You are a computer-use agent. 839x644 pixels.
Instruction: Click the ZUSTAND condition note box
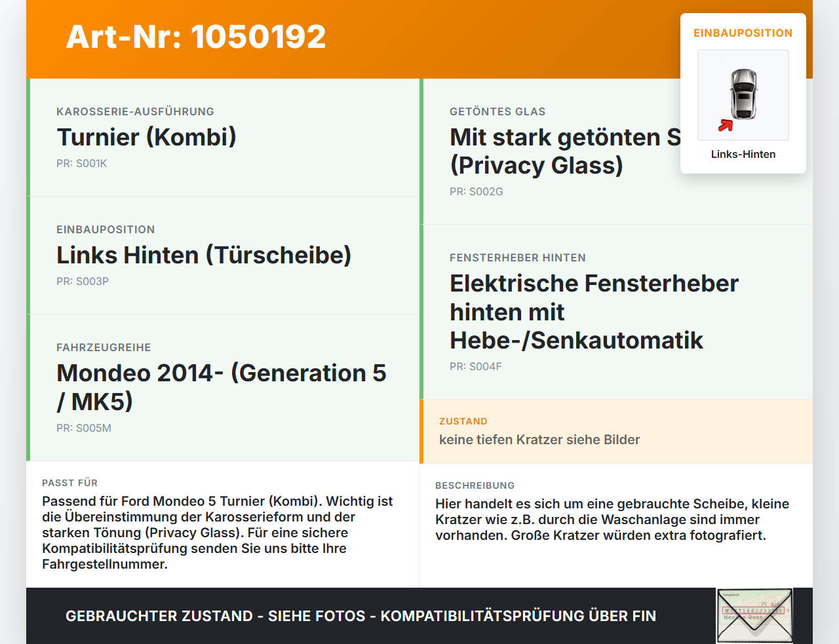click(x=616, y=432)
